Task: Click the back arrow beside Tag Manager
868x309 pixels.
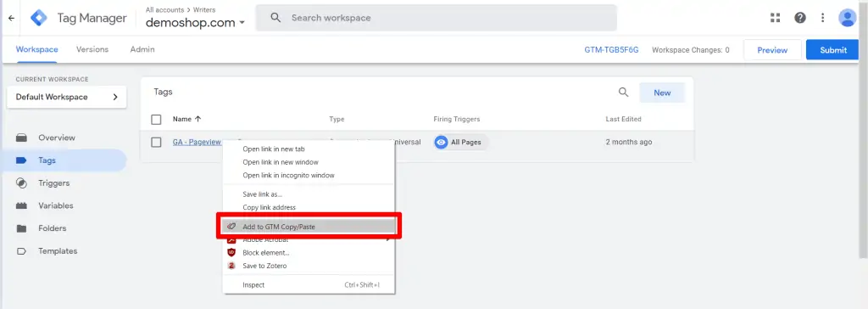Action: click(x=11, y=18)
